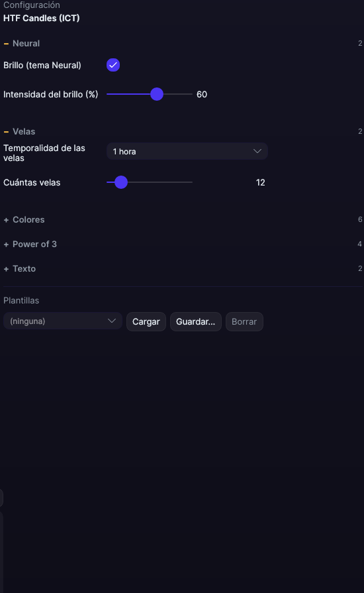Click the Borrar button

tap(244, 321)
